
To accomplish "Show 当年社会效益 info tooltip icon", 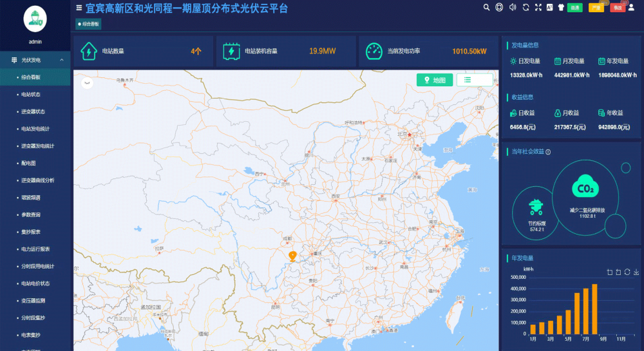I will pyautogui.click(x=548, y=152).
